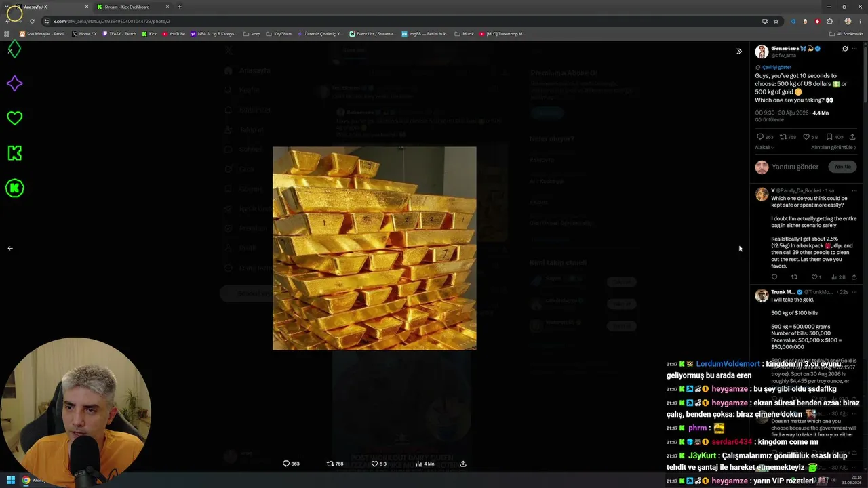Click the Yanıtla reply button
Screen dimensions: 868x488
tap(842, 167)
